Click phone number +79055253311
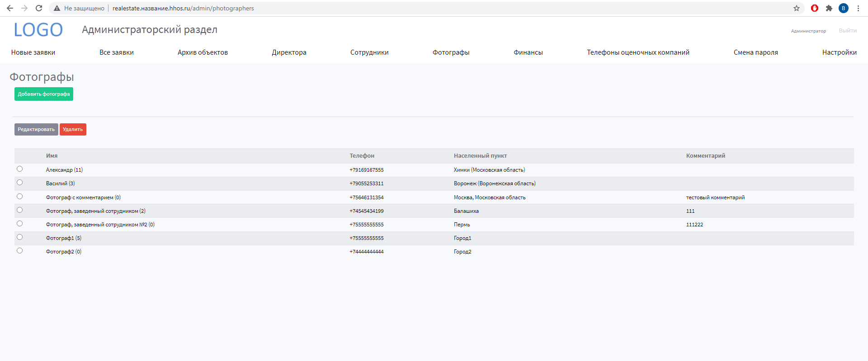Image resolution: width=868 pixels, height=361 pixels. pyautogui.click(x=366, y=183)
